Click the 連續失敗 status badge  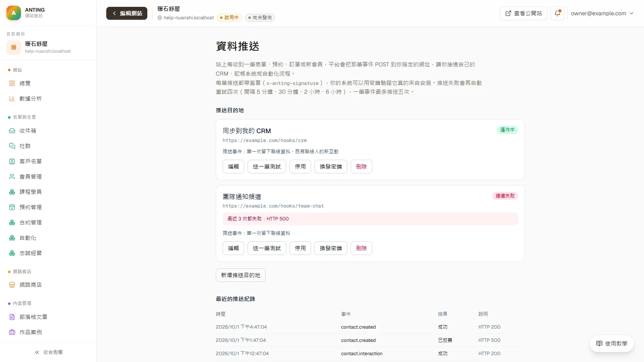click(x=505, y=196)
